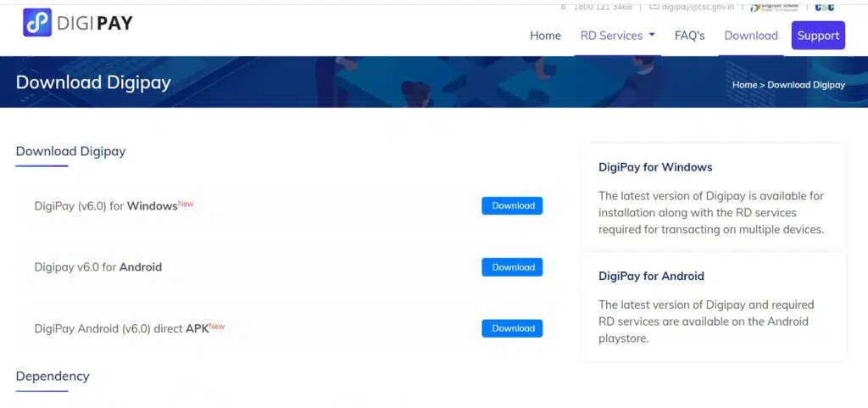The height and width of the screenshot is (408, 868).
Task: Go to the Download nav item
Action: pos(751,36)
